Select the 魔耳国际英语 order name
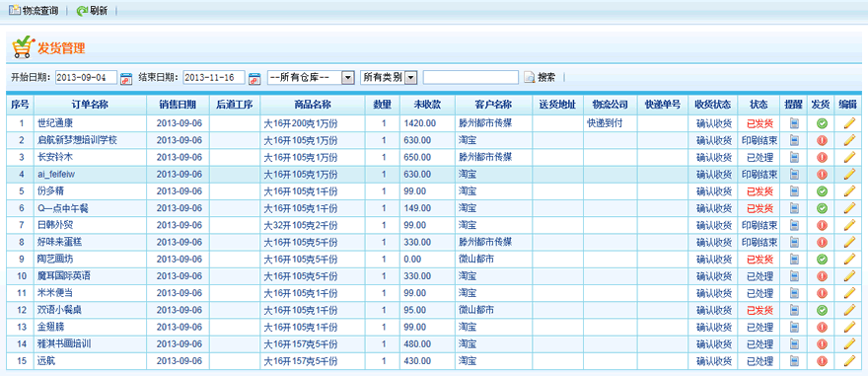Viewport: 868px width, 376px height. (x=64, y=276)
